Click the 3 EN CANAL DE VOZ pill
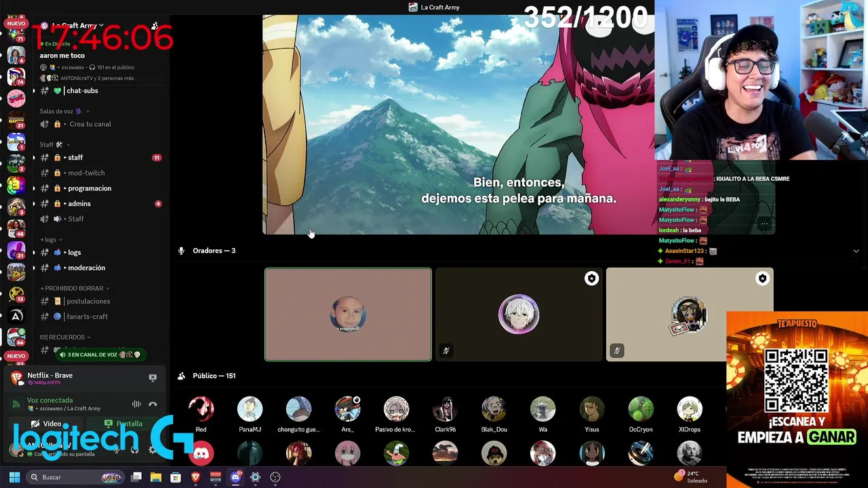The image size is (868, 488). pos(100,354)
